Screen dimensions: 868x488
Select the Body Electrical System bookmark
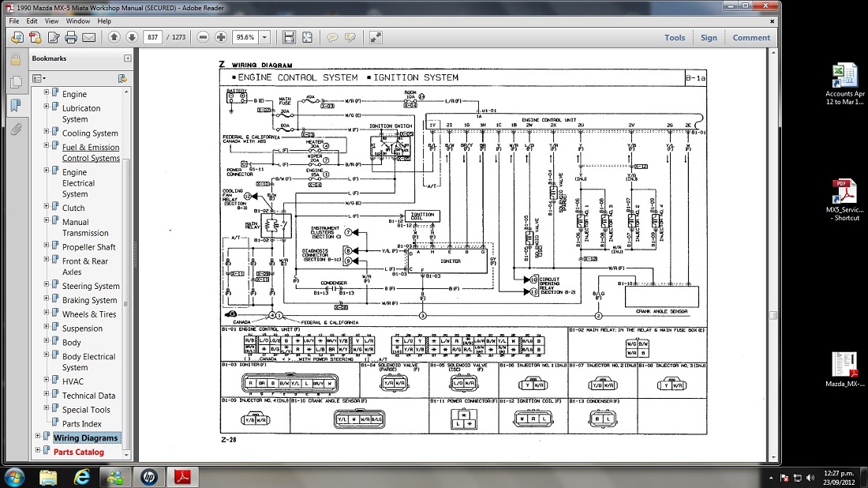88,362
